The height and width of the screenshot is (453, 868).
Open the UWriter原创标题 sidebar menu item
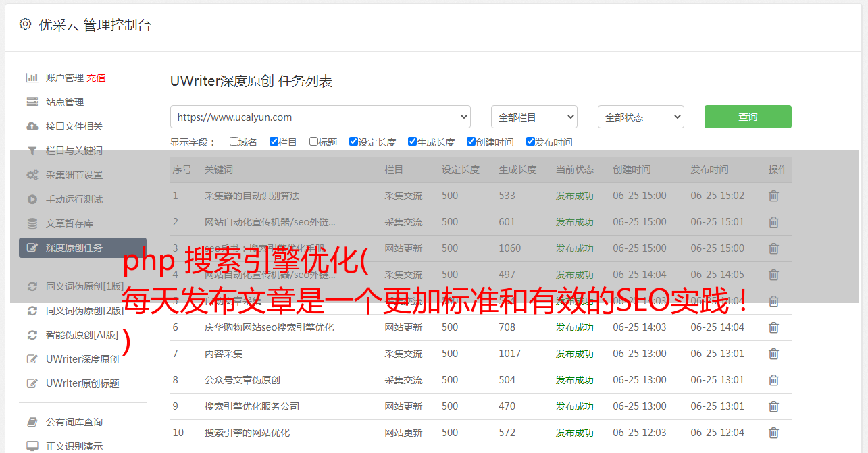coord(82,383)
